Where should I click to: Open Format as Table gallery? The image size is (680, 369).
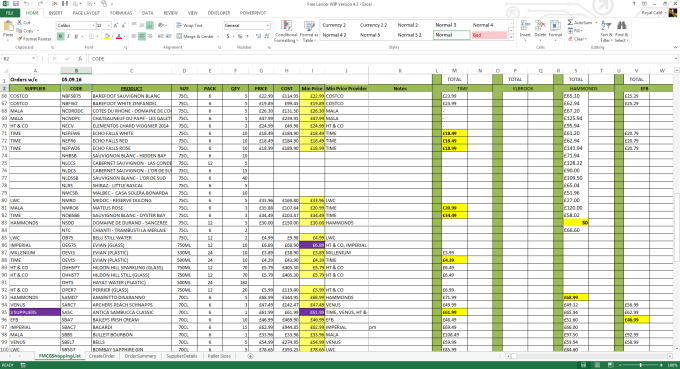(x=309, y=31)
